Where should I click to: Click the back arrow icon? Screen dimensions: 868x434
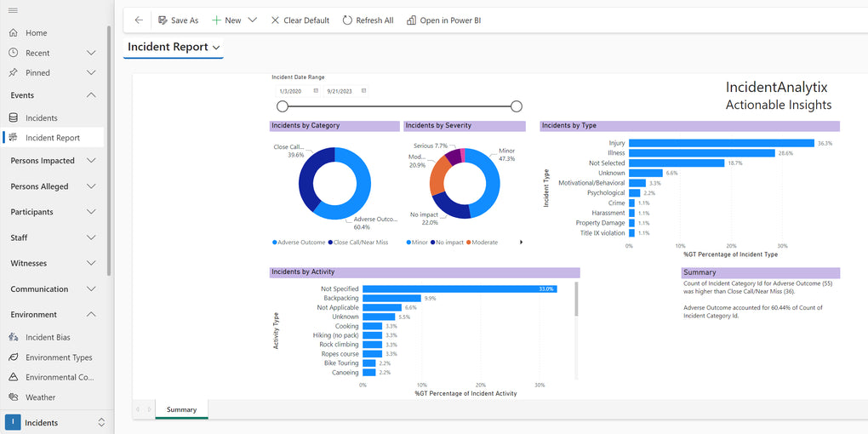click(x=139, y=20)
